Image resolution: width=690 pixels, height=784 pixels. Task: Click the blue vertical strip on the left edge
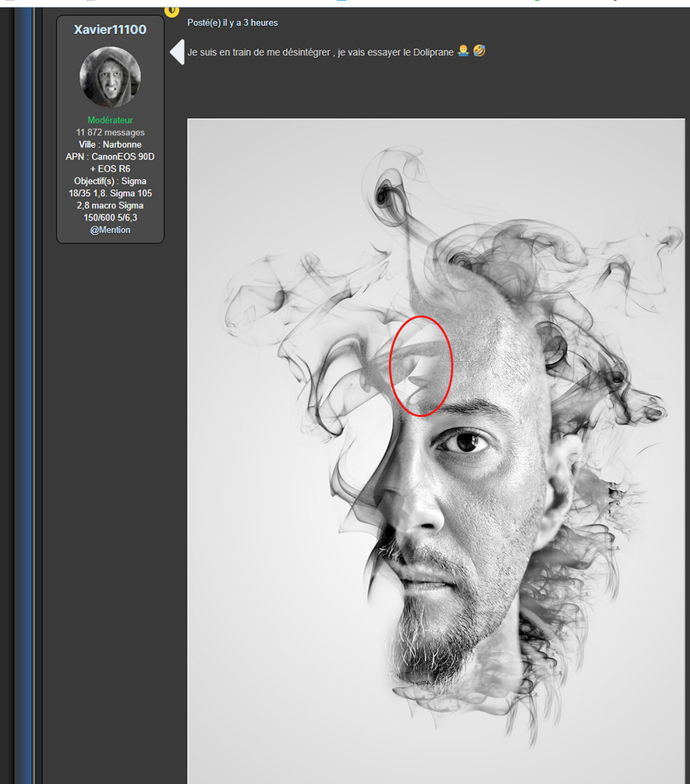coord(24,390)
